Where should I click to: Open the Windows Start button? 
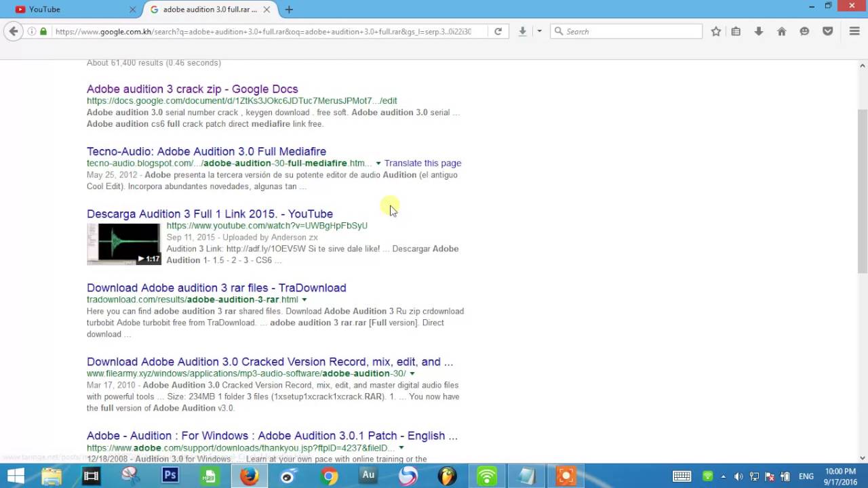15,476
